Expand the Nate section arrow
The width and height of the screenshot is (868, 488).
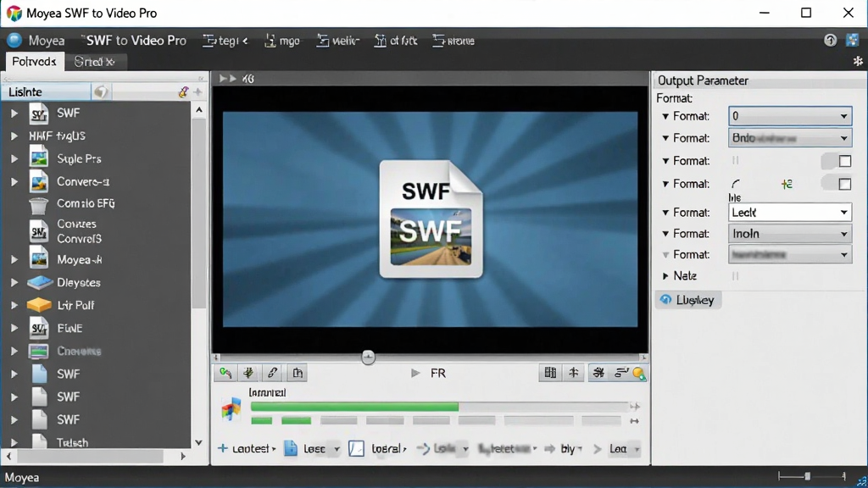(x=665, y=275)
